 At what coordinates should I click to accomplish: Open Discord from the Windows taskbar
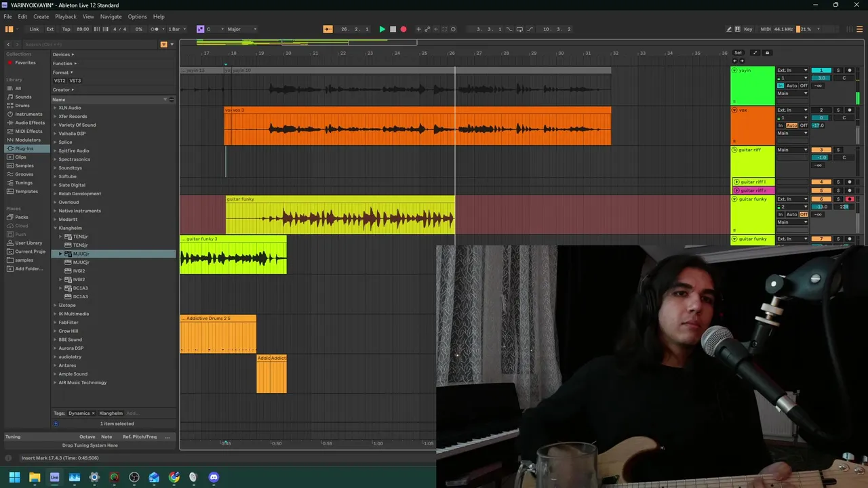click(214, 477)
